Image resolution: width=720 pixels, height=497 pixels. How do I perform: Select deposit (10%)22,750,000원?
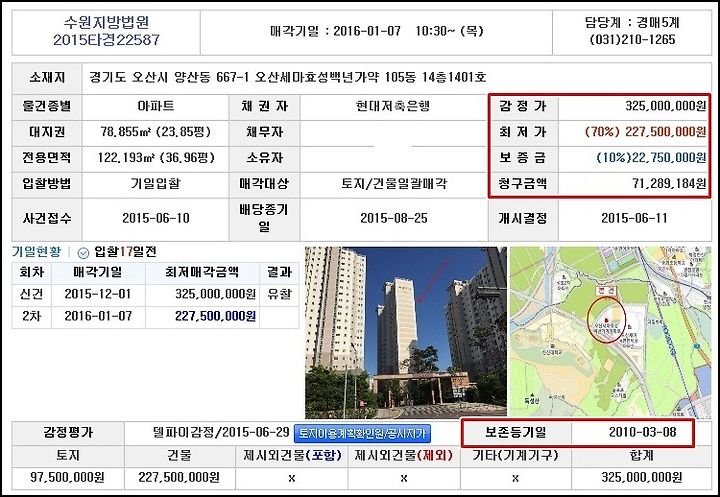(651, 158)
